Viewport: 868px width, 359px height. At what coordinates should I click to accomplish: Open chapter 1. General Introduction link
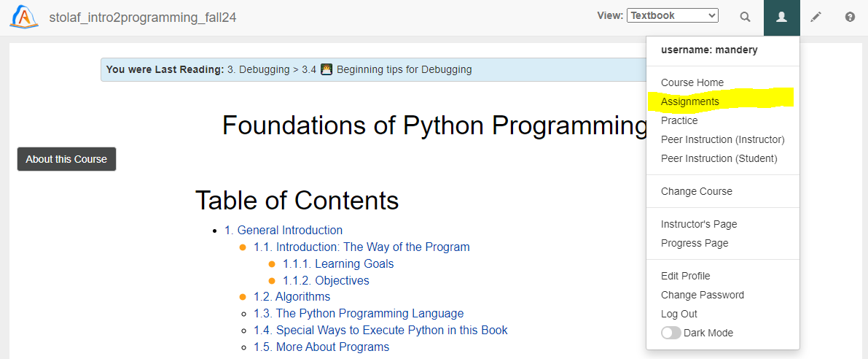[284, 230]
